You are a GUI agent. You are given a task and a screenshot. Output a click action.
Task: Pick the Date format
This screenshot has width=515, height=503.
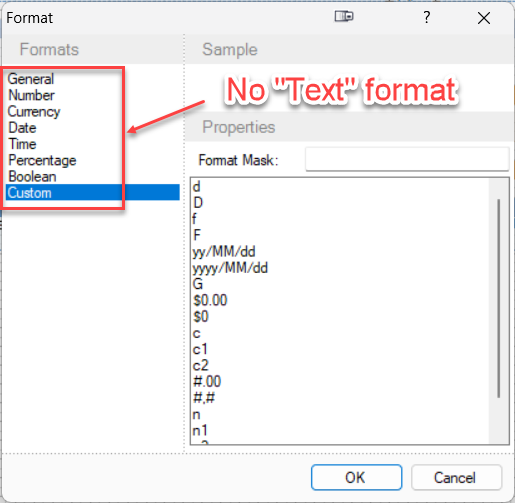(x=22, y=128)
